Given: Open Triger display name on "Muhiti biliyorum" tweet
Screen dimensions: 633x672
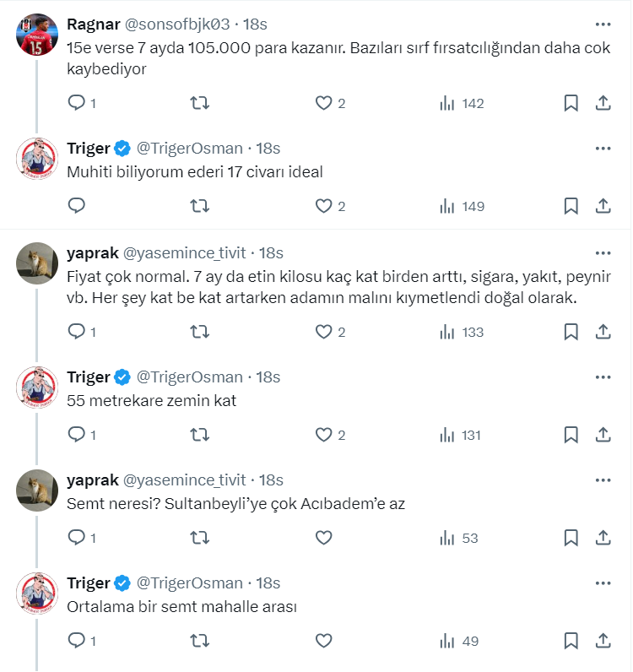Looking at the screenshot, I should pyautogui.click(x=89, y=148).
